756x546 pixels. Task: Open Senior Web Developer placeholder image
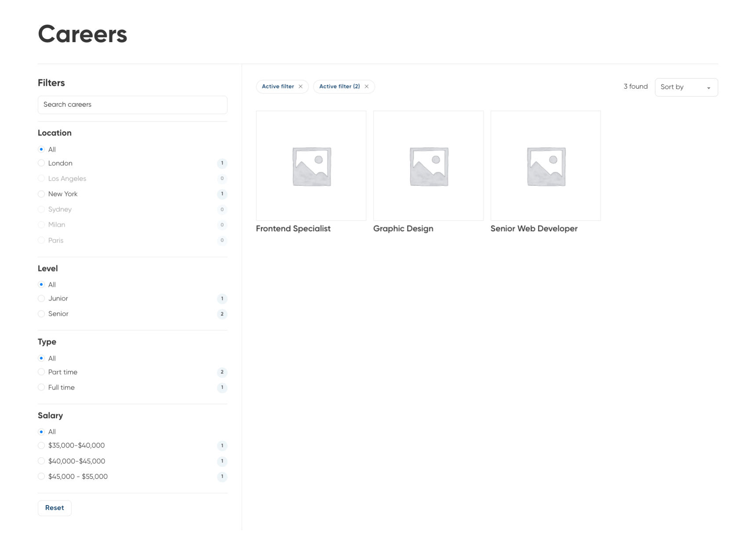pos(545,166)
